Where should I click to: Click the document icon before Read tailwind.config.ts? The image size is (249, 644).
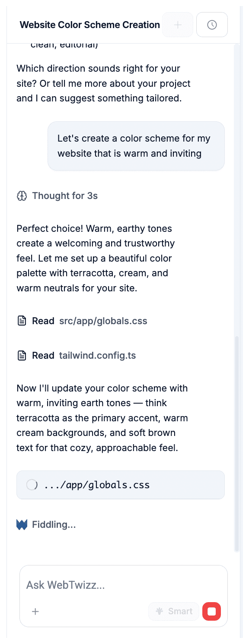point(21,355)
